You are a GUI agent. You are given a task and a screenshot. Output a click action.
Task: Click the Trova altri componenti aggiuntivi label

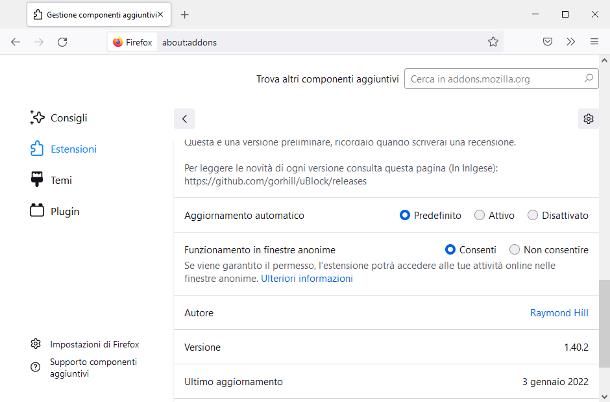tap(328, 79)
